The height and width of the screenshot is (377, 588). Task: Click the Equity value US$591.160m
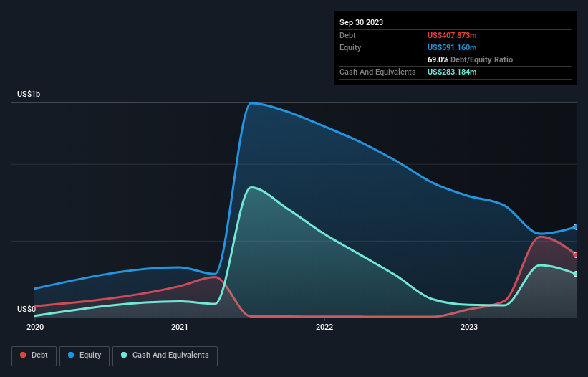(452, 47)
